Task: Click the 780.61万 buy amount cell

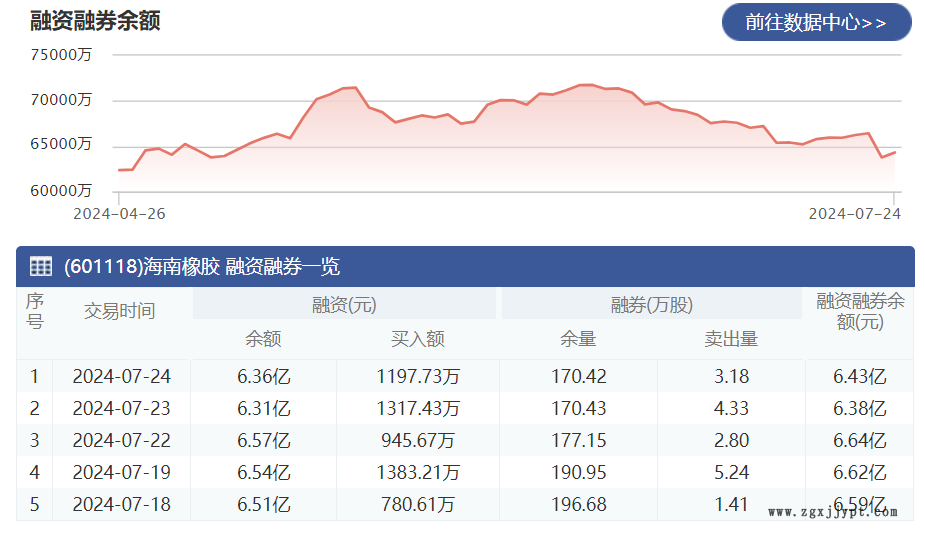Action: (418, 504)
